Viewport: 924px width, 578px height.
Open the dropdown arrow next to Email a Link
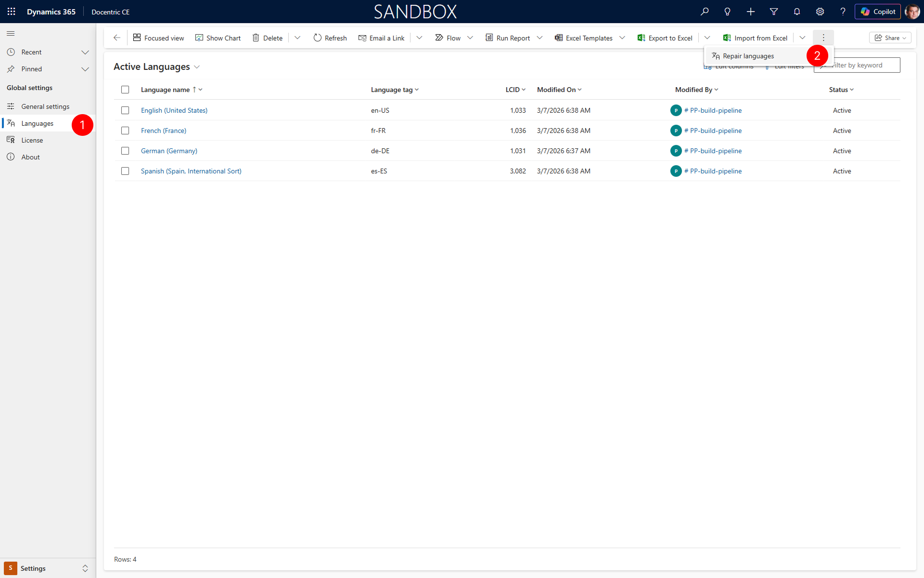click(419, 38)
